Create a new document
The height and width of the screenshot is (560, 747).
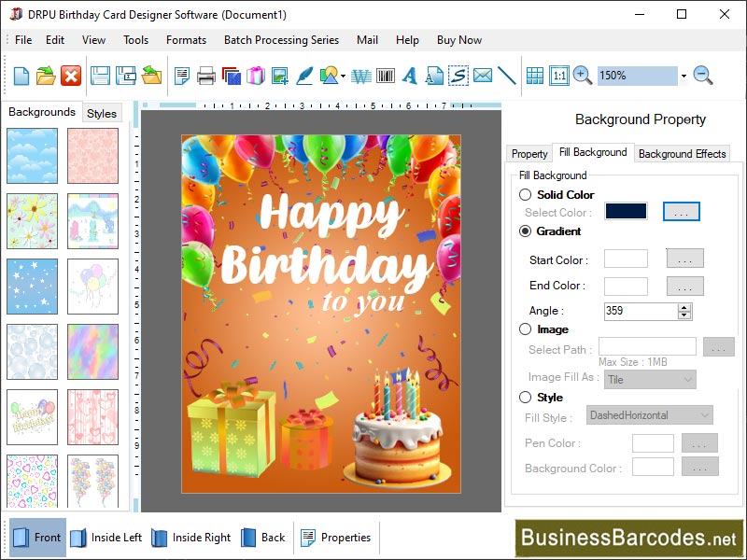pos(21,77)
